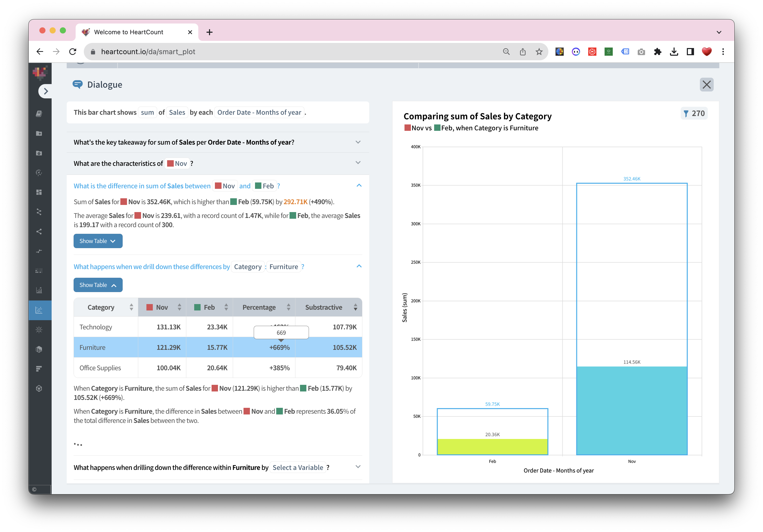Change the Nov tag in the difference question

click(225, 186)
